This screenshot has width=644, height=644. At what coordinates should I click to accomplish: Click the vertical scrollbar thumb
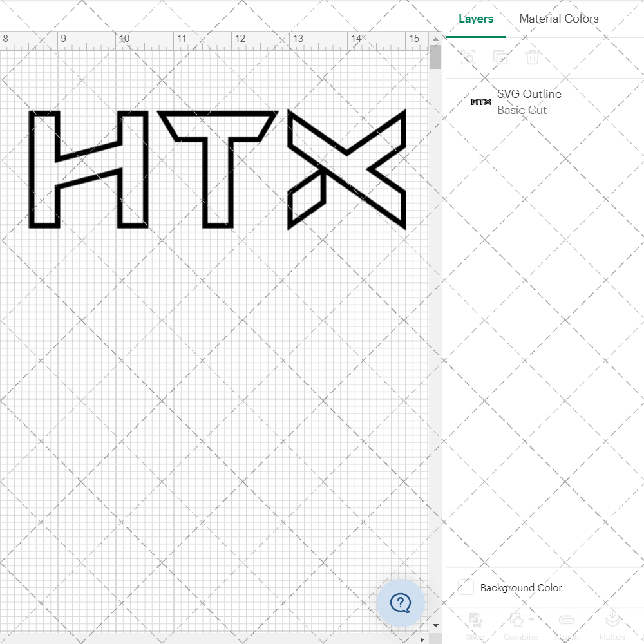coord(435,57)
